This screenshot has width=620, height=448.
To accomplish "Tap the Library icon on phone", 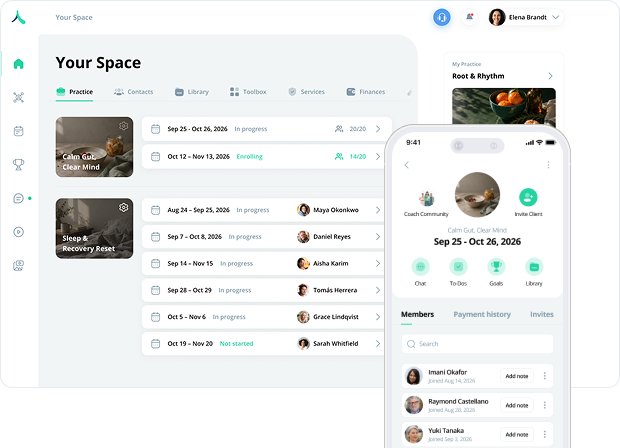I will click(534, 267).
